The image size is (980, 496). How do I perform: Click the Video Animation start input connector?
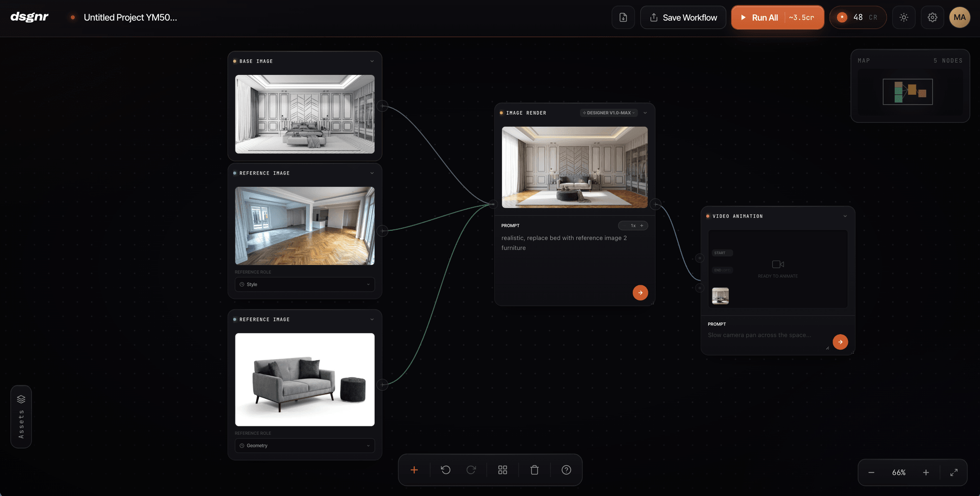(x=700, y=258)
